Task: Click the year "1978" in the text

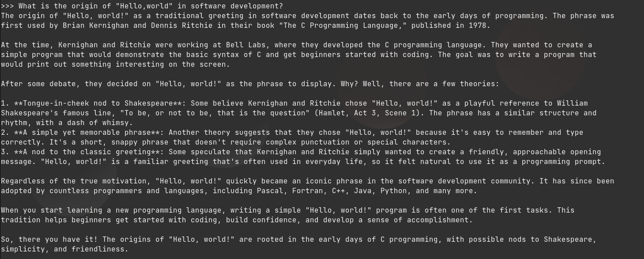Action: 478,26
